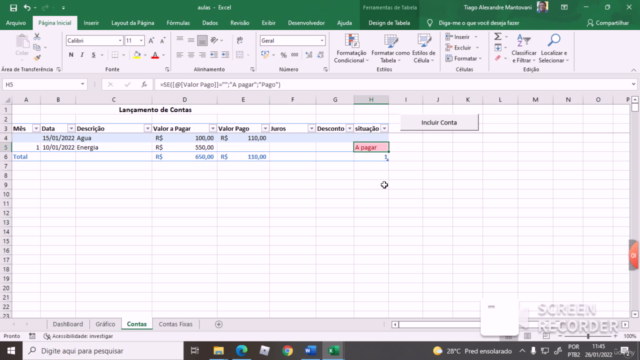Switch to Contas Fixas sheet
The image size is (640, 360).
click(176, 324)
